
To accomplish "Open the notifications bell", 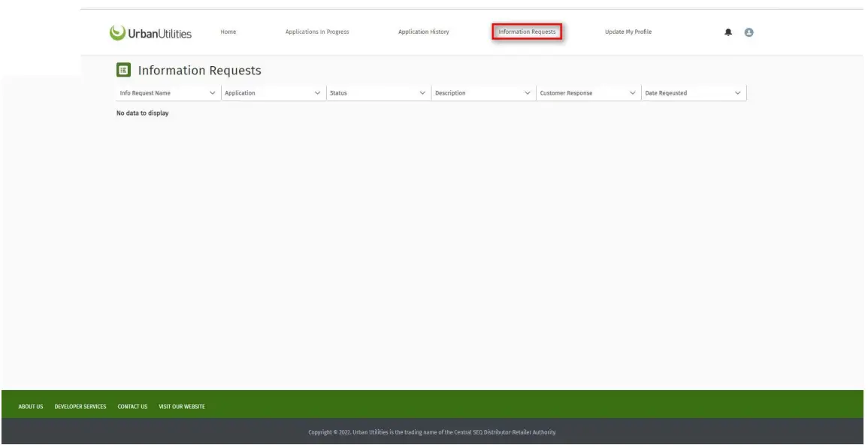I will (x=727, y=32).
